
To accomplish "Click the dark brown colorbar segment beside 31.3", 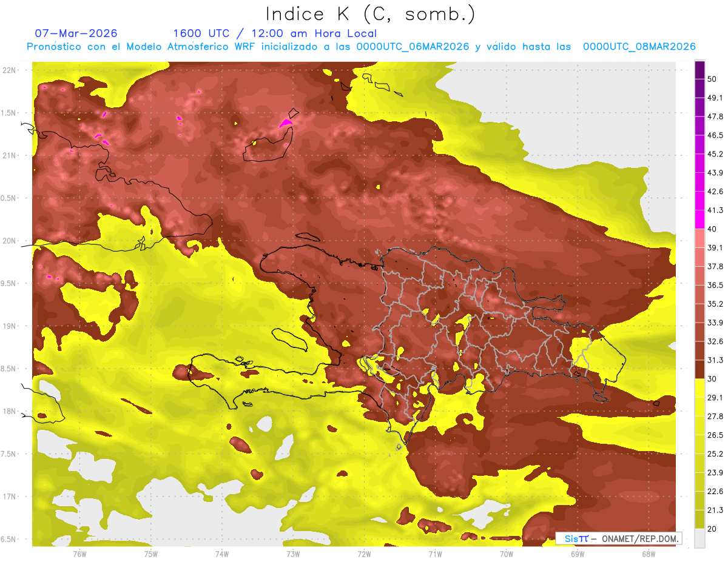I will tap(699, 369).
